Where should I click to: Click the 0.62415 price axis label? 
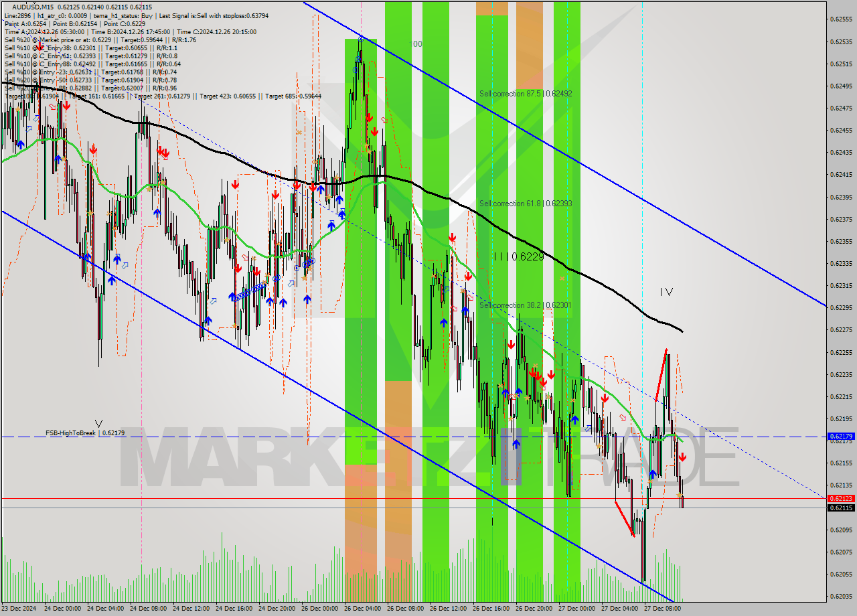(x=842, y=174)
